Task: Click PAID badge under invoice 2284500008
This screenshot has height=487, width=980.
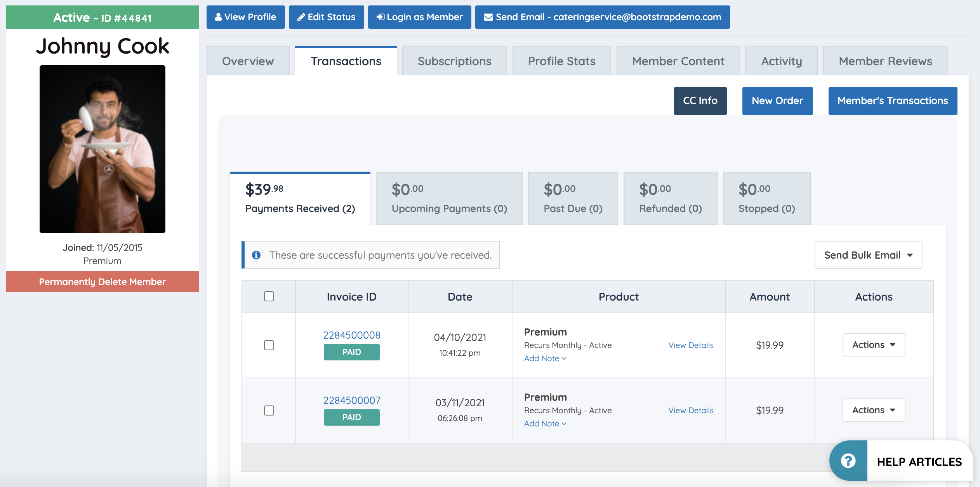Action: pyautogui.click(x=351, y=352)
